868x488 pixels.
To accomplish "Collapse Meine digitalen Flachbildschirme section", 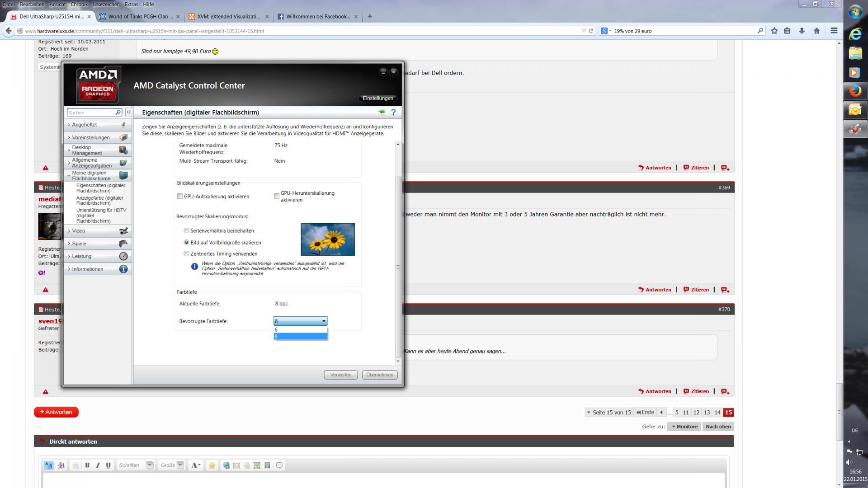I will [90, 175].
